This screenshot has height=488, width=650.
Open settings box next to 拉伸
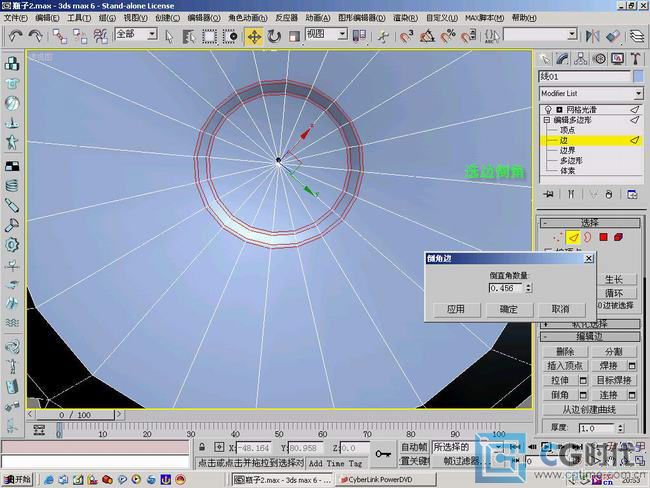click(583, 381)
